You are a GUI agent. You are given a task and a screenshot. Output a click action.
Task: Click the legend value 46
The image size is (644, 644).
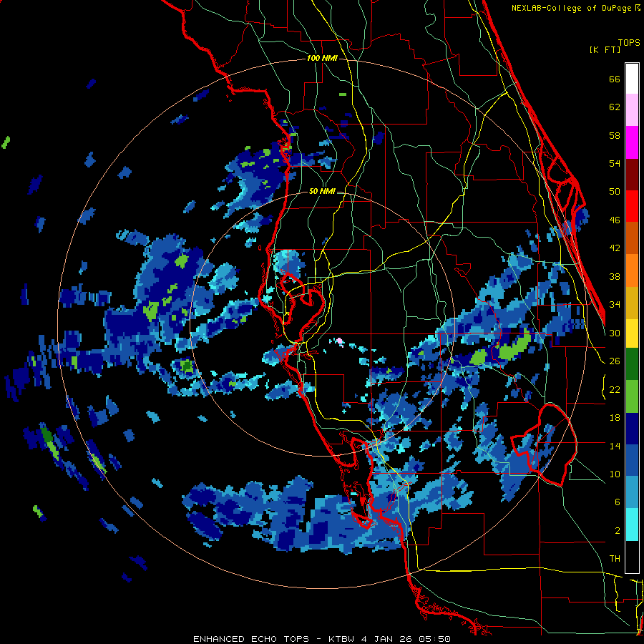[x=615, y=220]
